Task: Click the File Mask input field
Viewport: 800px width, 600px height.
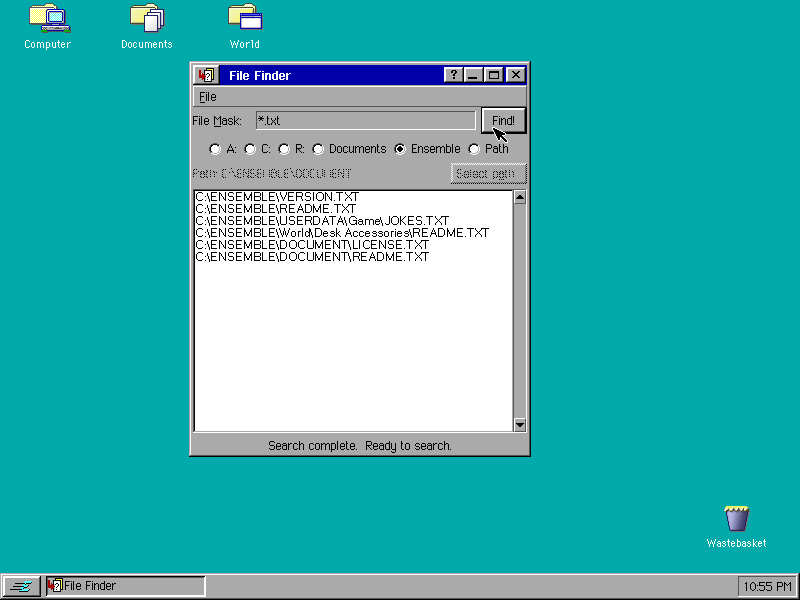Action: point(366,121)
